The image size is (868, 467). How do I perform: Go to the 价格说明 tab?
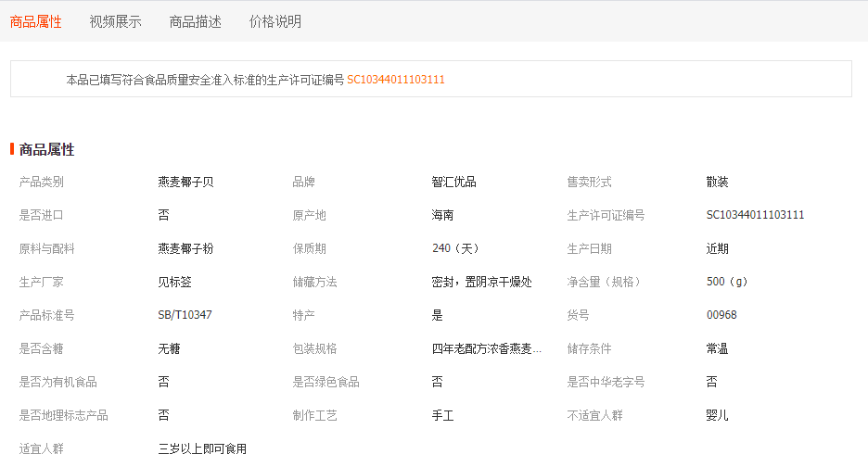[x=275, y=21]
